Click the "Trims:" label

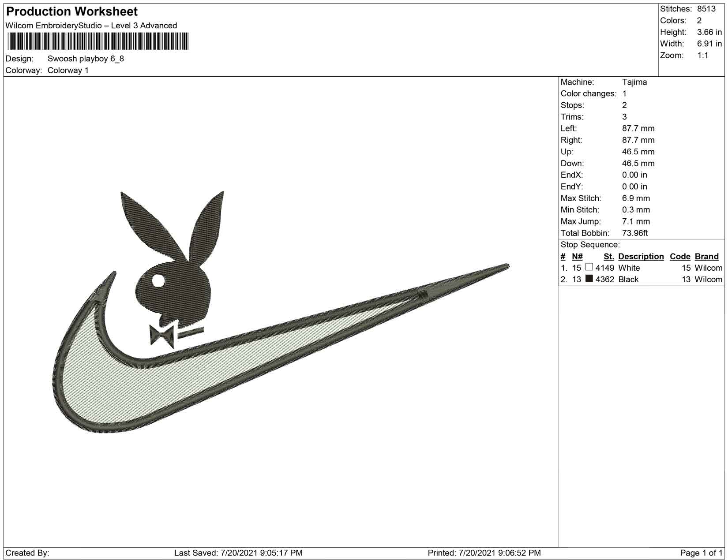click(x=572, y=117)
